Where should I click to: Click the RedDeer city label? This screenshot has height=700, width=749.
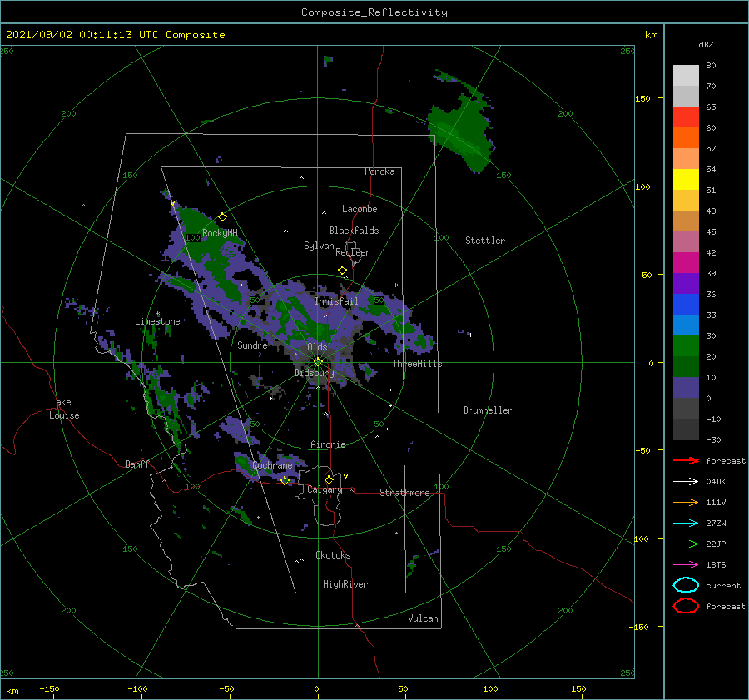pos(353,252)
